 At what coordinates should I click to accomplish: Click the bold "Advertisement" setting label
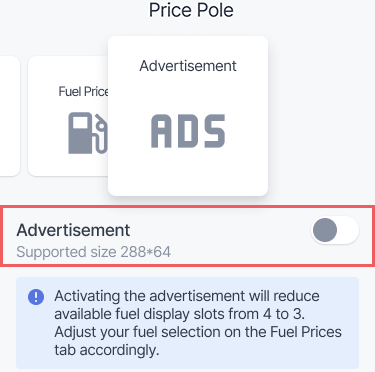tap(73, 230)
